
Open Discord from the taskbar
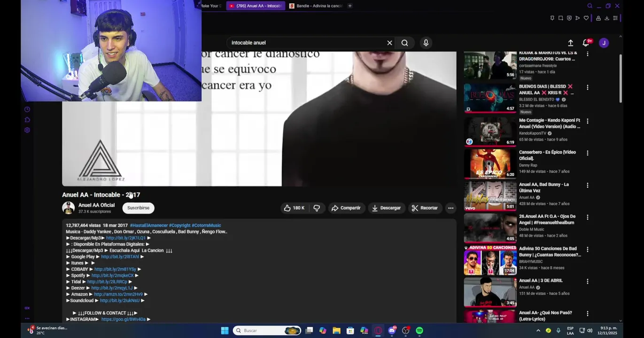(x=392, y=331)
